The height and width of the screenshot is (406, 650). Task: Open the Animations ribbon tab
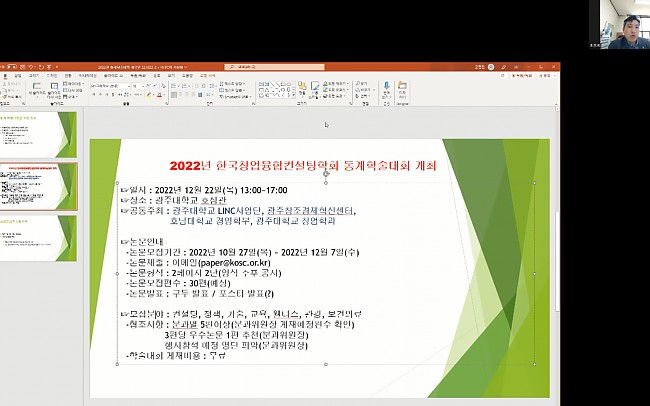(x=88, y=76)
